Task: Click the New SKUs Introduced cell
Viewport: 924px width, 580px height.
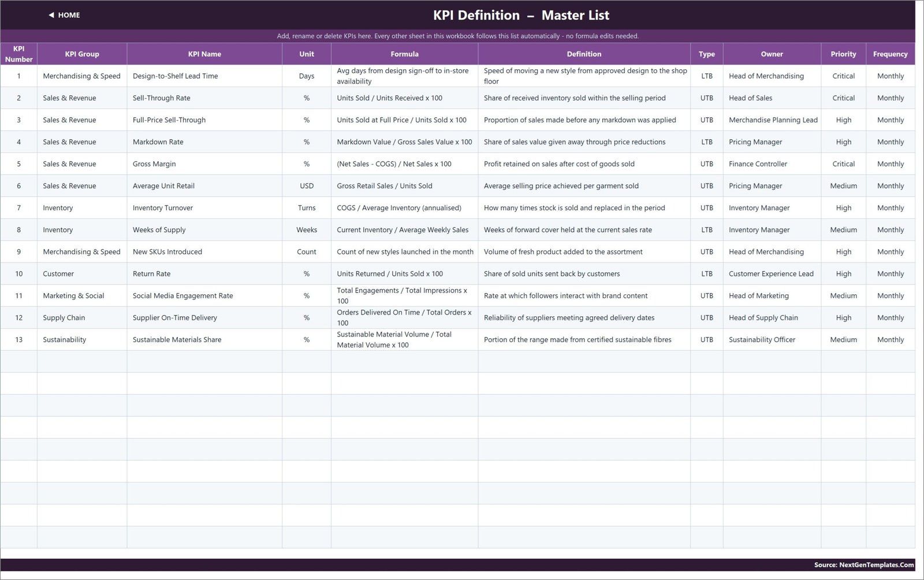Action: [x=204, y=252]
